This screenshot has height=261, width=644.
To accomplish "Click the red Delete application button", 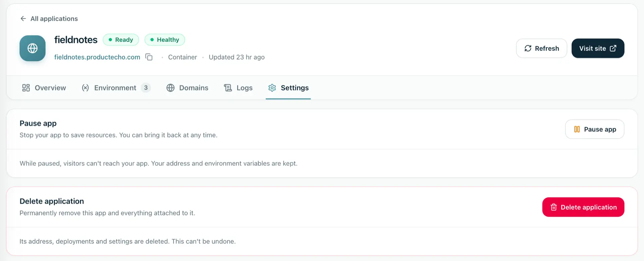I will [x=583, y=207].
